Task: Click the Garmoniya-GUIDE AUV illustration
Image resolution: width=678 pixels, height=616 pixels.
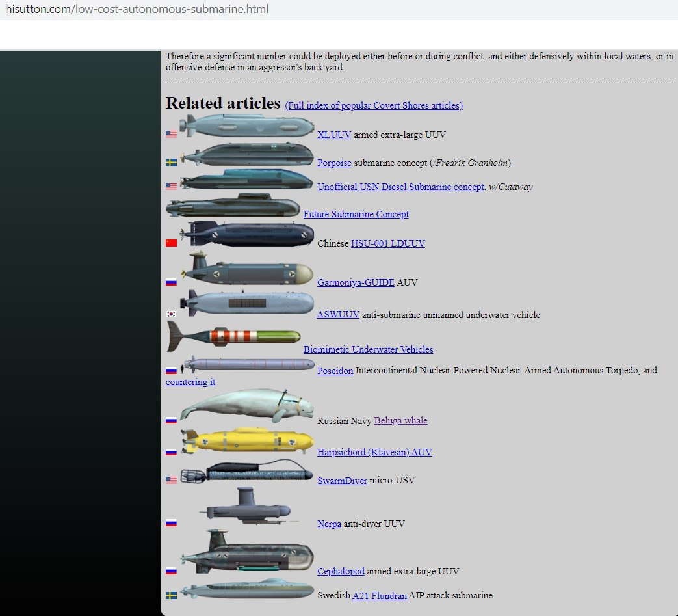Action: (x=246, y=268)
